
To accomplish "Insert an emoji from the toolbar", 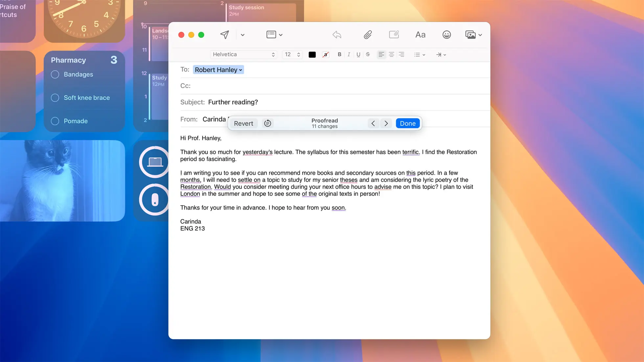I will coord(446,34).
